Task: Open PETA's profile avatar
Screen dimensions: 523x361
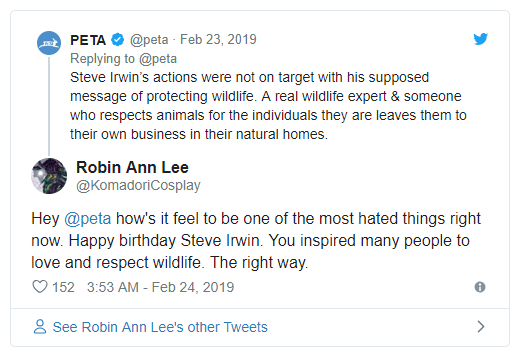Action: pyautogui.click(x=49, y=43)
